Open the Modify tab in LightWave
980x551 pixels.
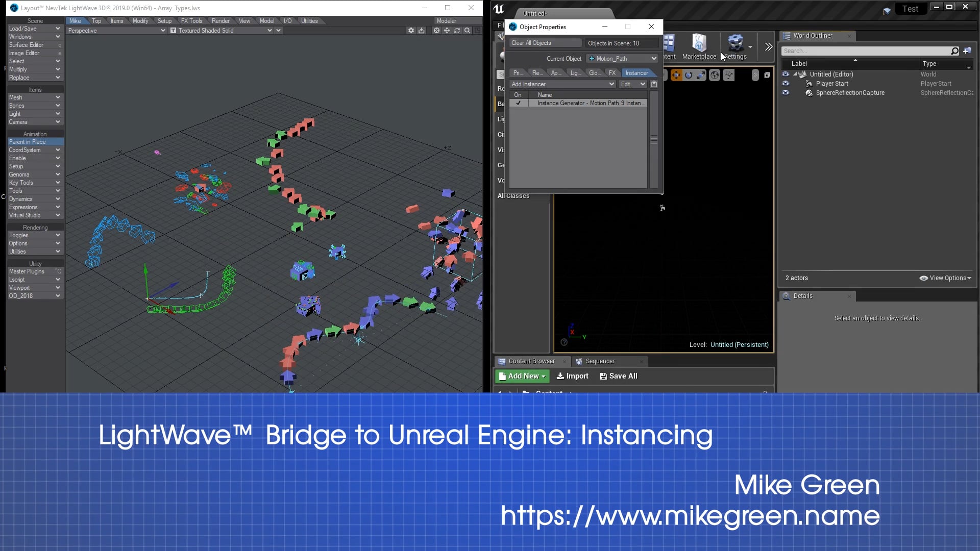[140, 21]
